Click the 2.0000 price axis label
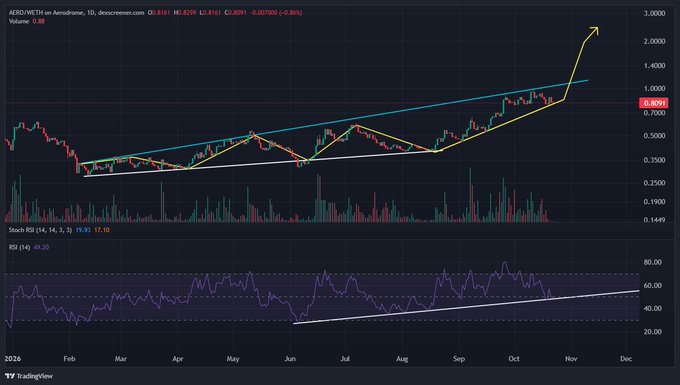This screenshot has width=680, height=385. 654,41
